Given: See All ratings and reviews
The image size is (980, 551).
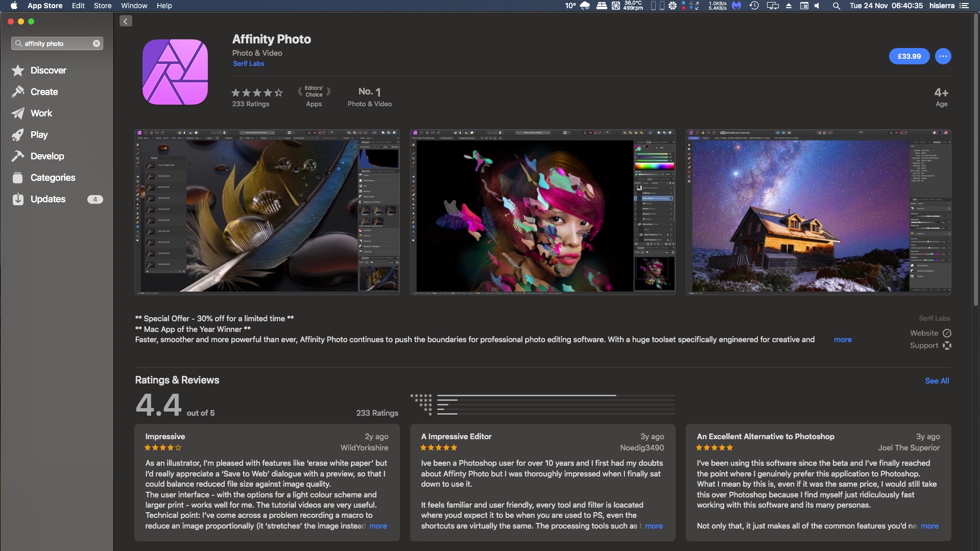Looking at the screenshot, I should [937, 381].
